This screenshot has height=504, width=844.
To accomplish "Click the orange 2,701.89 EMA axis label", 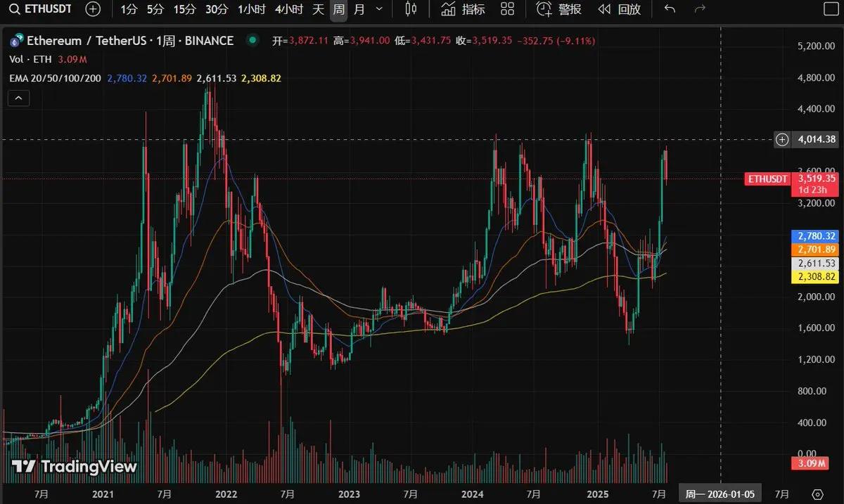I will (816, 250).
